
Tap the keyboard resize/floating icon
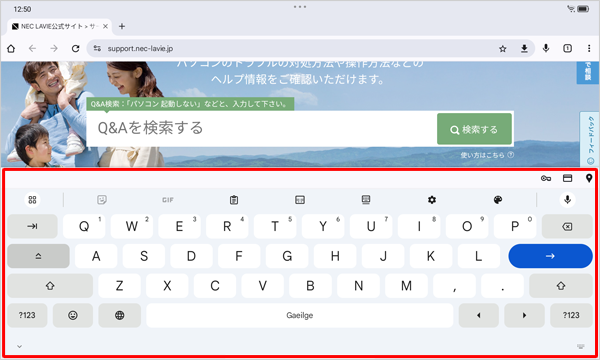coord(366,200)
